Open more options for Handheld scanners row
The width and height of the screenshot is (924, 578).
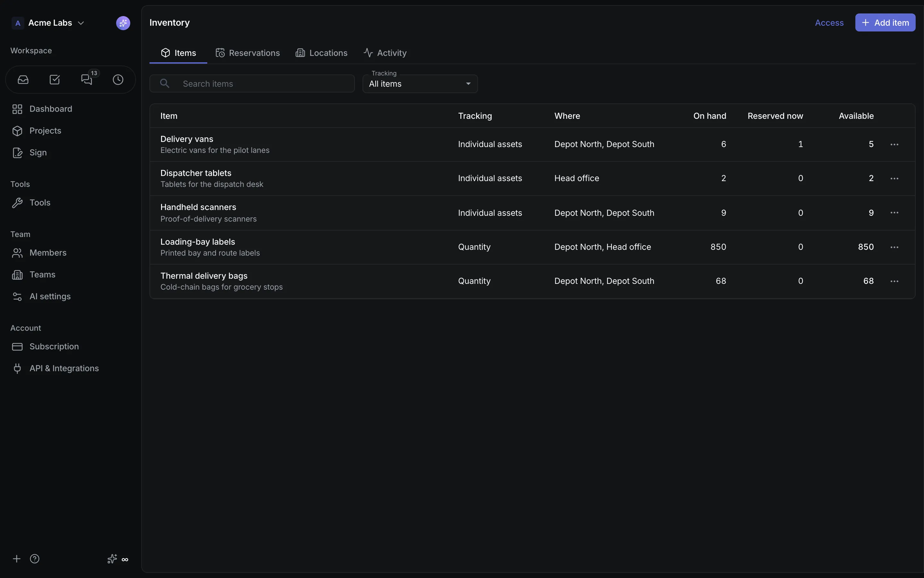pos(894,213)
